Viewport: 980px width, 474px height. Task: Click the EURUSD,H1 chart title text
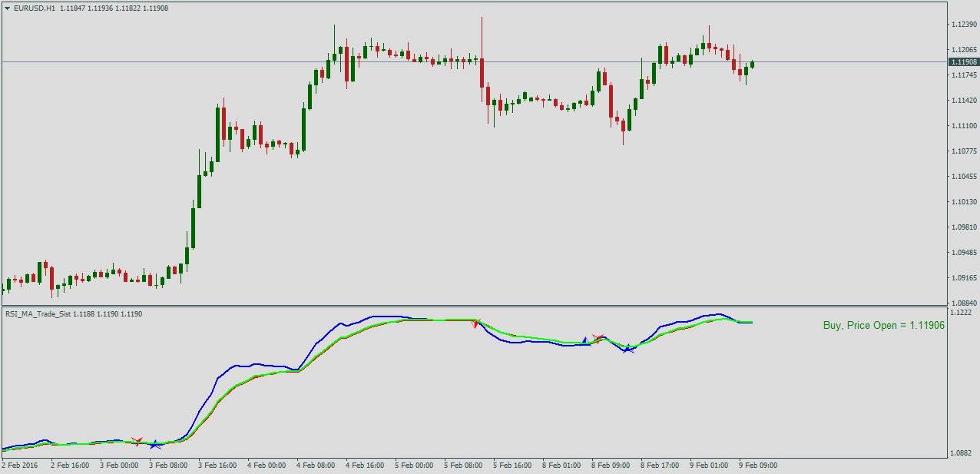coord(35,8)
